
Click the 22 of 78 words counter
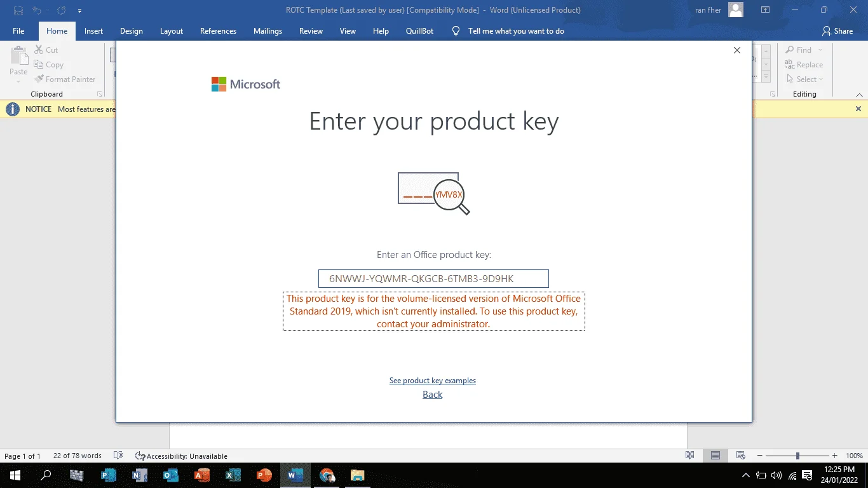pyautogui.click(x=78, y=456)
